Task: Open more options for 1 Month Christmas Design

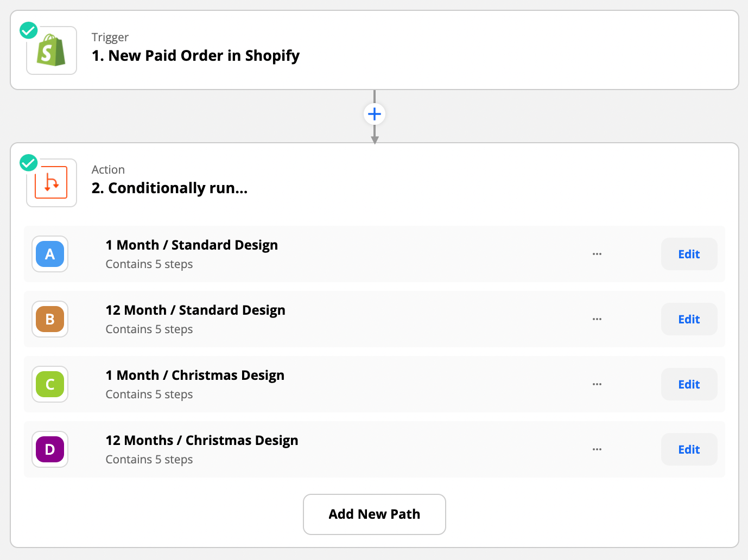Action: pyautogui.click(x=597, y=384)
